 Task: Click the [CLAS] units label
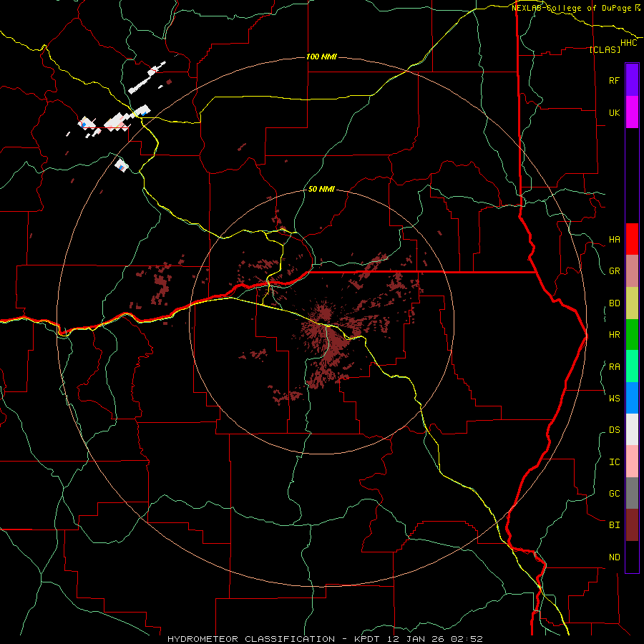point(605,49)
